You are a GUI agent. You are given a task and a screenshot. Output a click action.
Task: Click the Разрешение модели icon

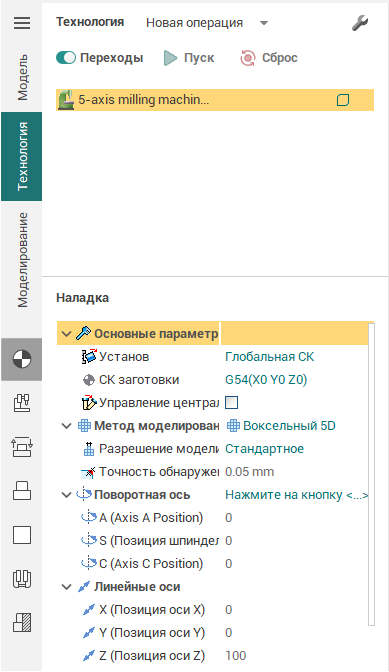(x=89, y=449)
